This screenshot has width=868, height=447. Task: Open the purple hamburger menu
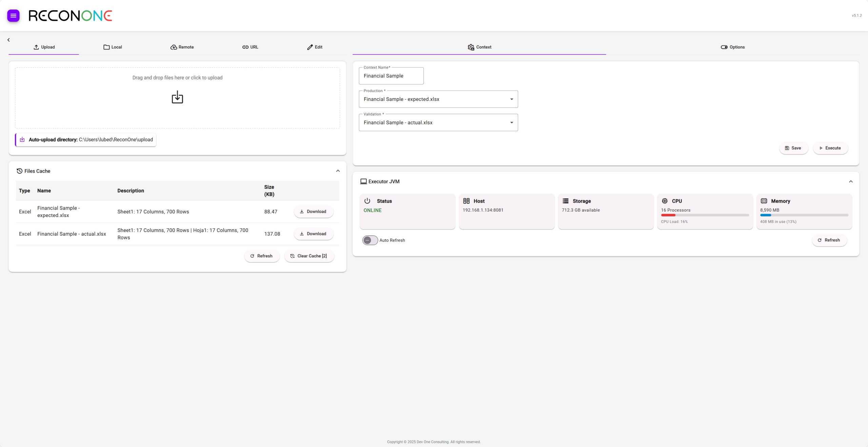13,16
